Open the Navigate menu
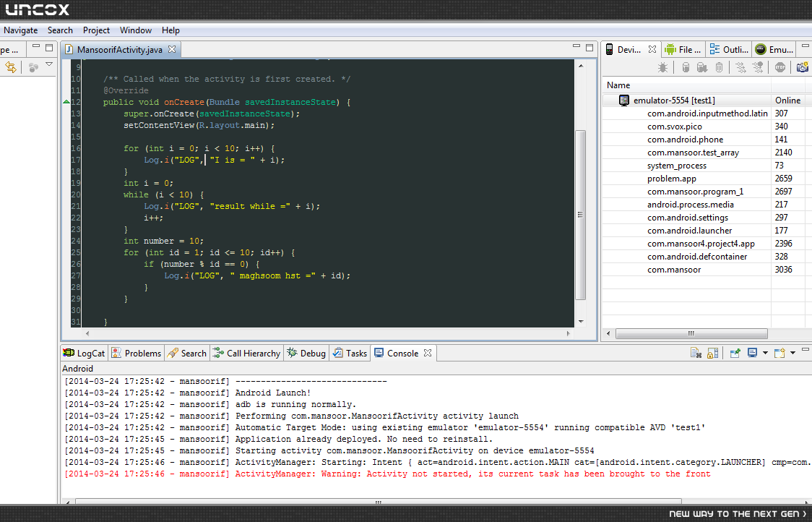 (21, 30)
